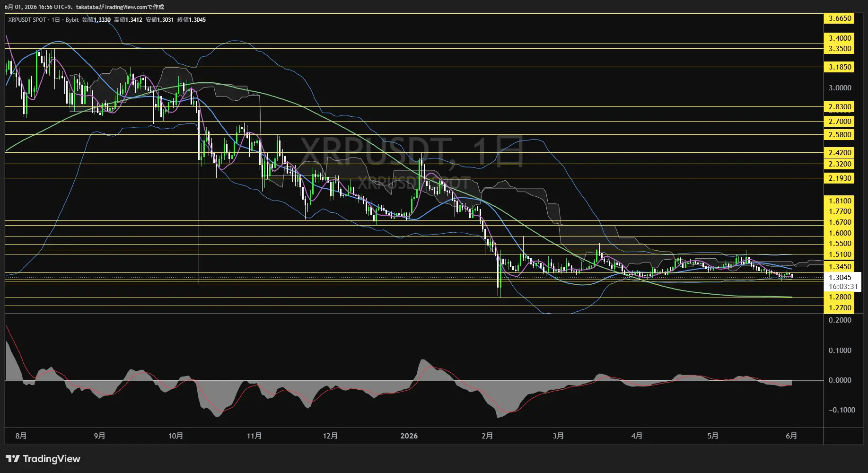The height and width of the screenshot is (473, 868).
Task: Select the 3.6650 price level label
Action: click(840, 18)
